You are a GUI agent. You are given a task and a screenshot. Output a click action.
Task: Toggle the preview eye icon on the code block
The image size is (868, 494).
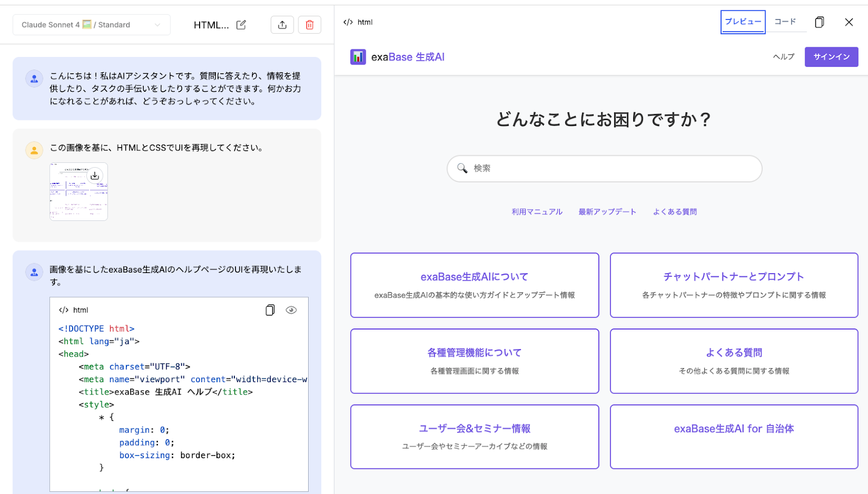coord(291,310)
